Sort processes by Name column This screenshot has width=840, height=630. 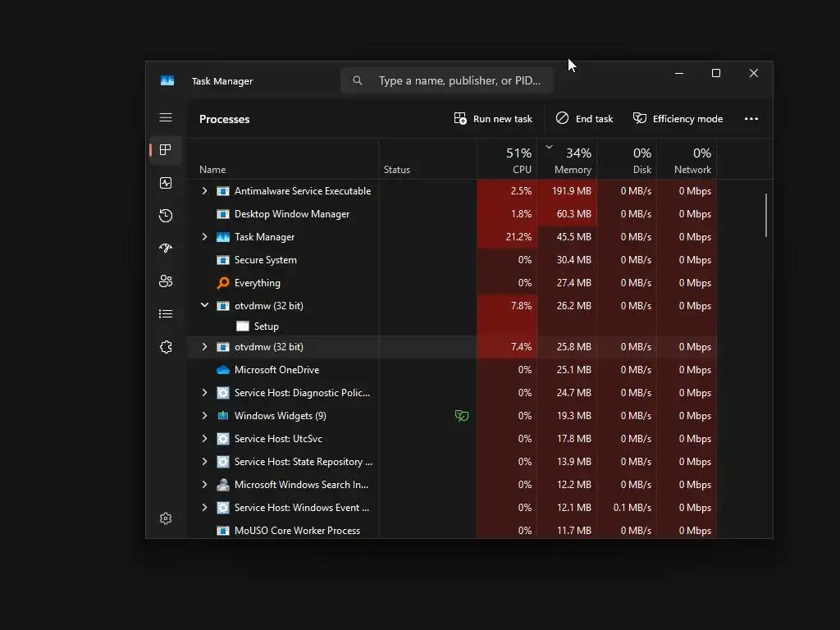(283, 159)
